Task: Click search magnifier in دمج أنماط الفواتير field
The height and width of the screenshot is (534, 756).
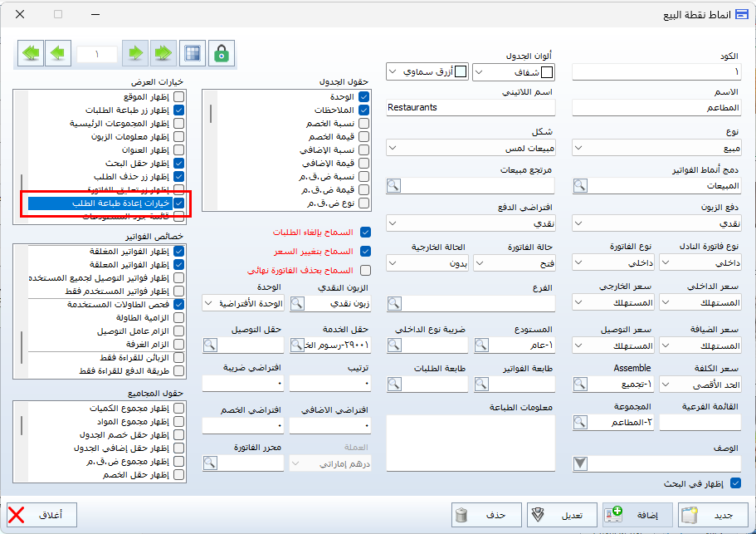Action: point(582,185)
